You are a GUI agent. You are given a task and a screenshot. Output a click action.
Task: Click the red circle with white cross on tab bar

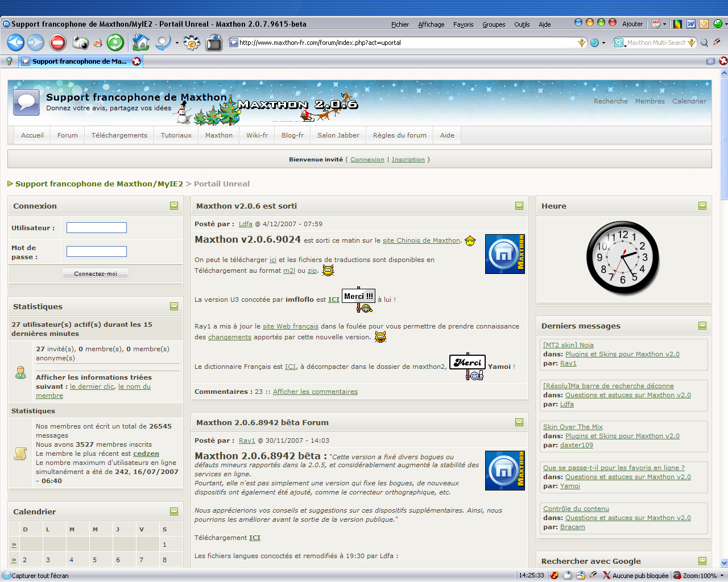coord(723,61)
